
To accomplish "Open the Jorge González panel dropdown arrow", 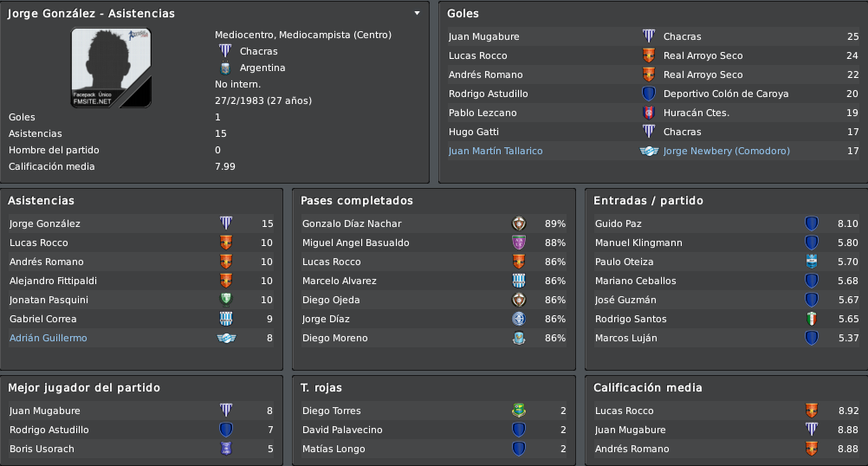I will click(x=417, y=13).
